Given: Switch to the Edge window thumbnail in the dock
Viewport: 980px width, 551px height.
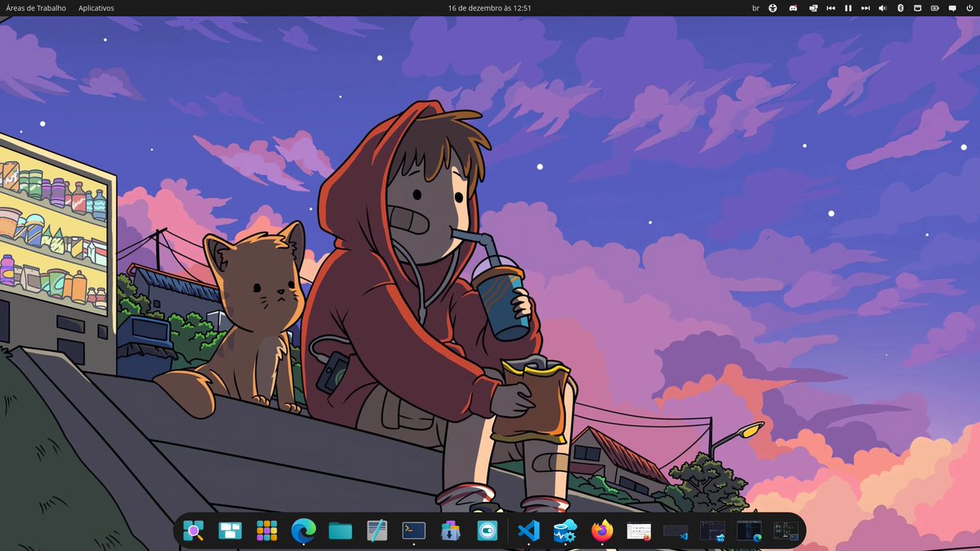Looking at the screenshot, I should point(750,531).
